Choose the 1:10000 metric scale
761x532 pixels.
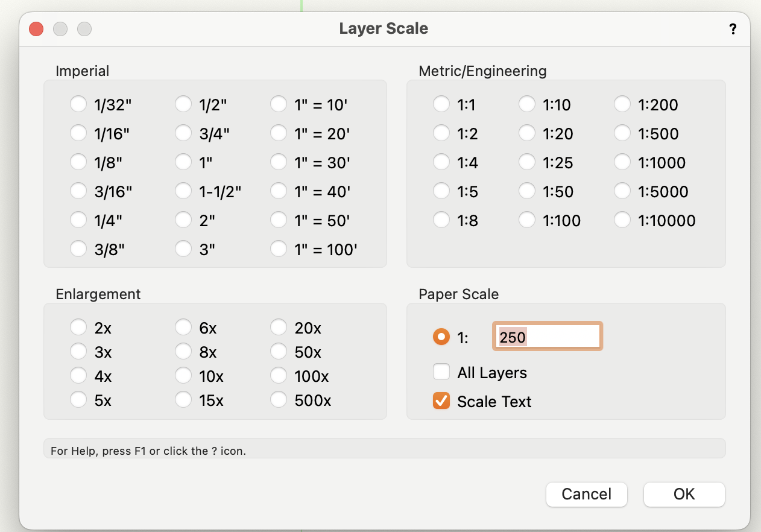[x=622, y=220]
